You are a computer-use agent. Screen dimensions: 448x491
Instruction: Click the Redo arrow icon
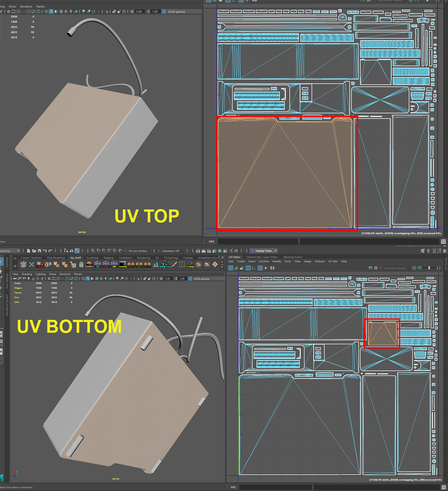(x=50, y=251)
